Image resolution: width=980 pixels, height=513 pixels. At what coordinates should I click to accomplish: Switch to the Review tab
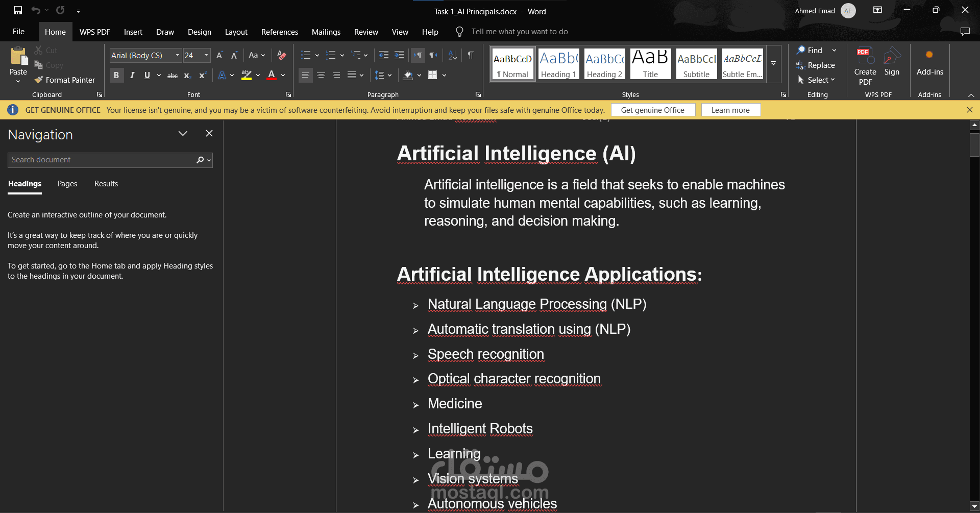366,32
